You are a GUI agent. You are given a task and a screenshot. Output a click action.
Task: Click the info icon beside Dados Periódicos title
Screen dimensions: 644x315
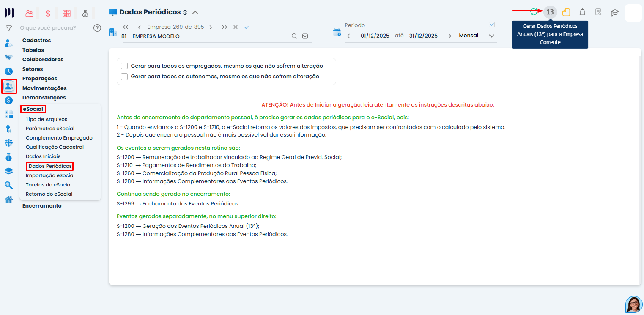tap(185, 12)
